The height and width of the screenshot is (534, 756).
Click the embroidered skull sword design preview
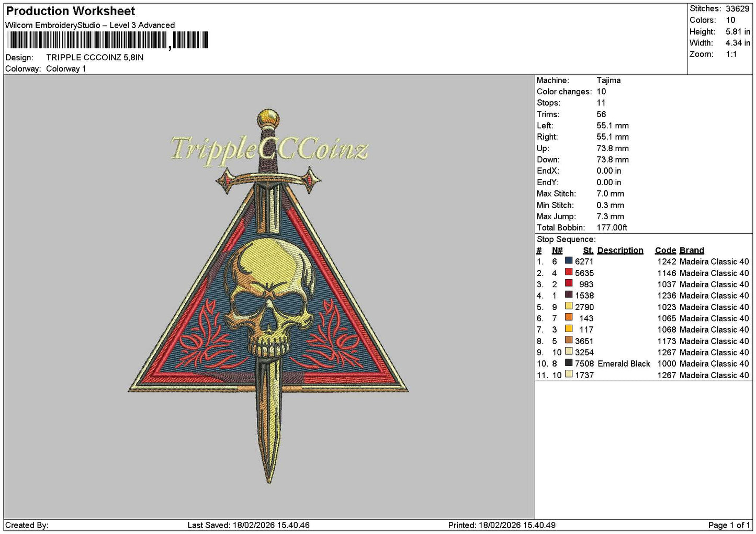coord(268,296)
